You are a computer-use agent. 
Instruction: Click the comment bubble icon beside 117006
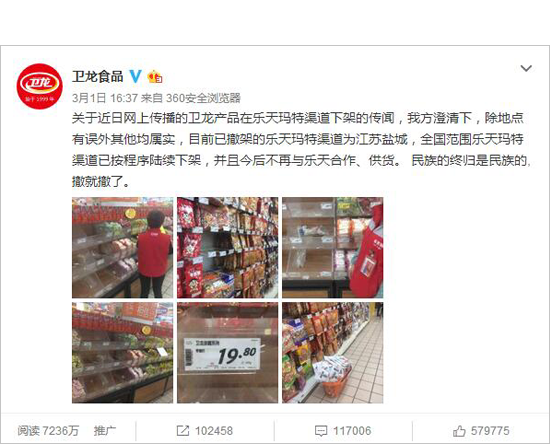point(321,431)
